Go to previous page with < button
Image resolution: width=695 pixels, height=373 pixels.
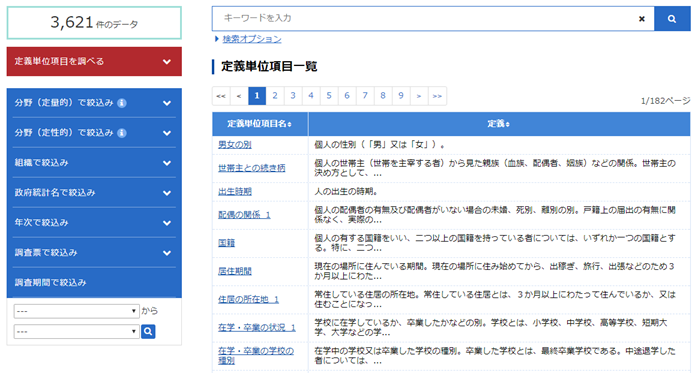point(239,96)
